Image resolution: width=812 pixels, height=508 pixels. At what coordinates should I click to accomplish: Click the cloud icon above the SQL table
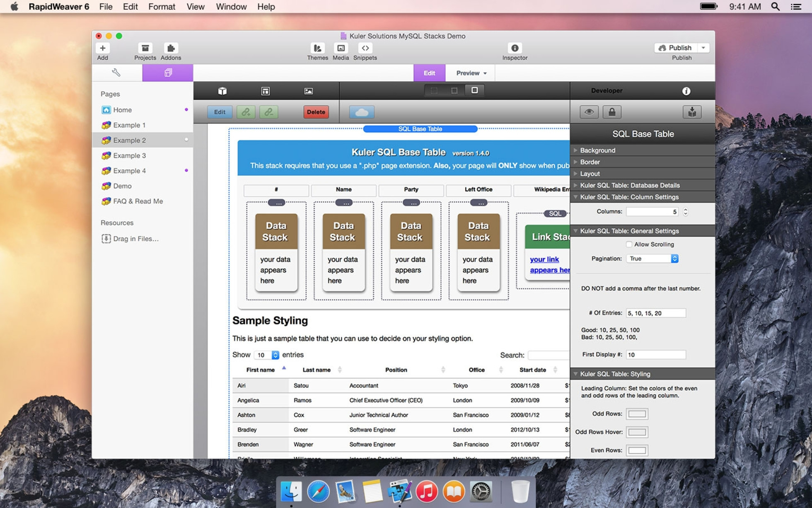(361, 111)
